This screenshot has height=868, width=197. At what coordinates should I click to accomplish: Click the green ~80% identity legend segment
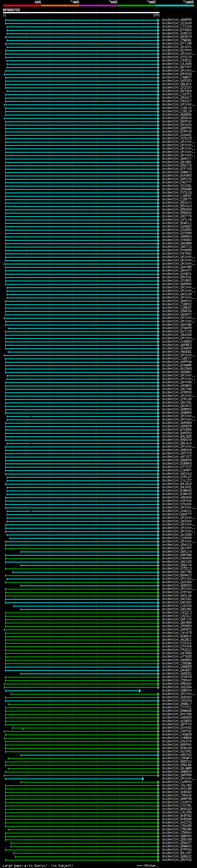click(137, 6)
